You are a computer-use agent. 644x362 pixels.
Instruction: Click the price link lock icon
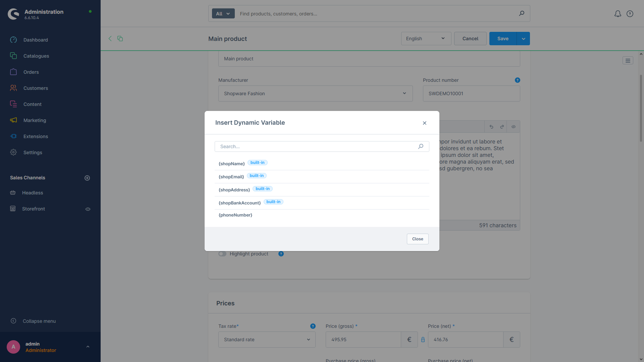[x=423, y=340]
